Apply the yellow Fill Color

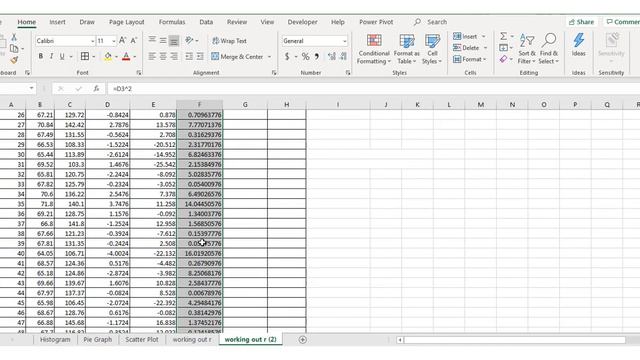coord(108,56)
